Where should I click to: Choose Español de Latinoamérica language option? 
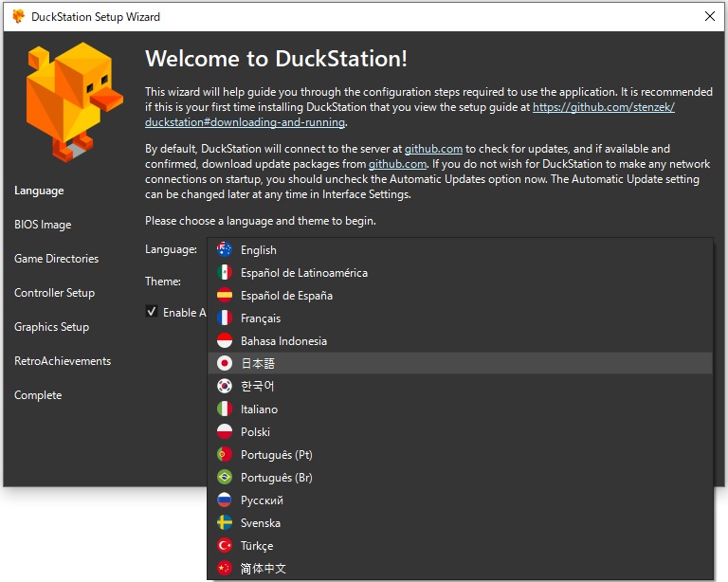coord(460,272)
